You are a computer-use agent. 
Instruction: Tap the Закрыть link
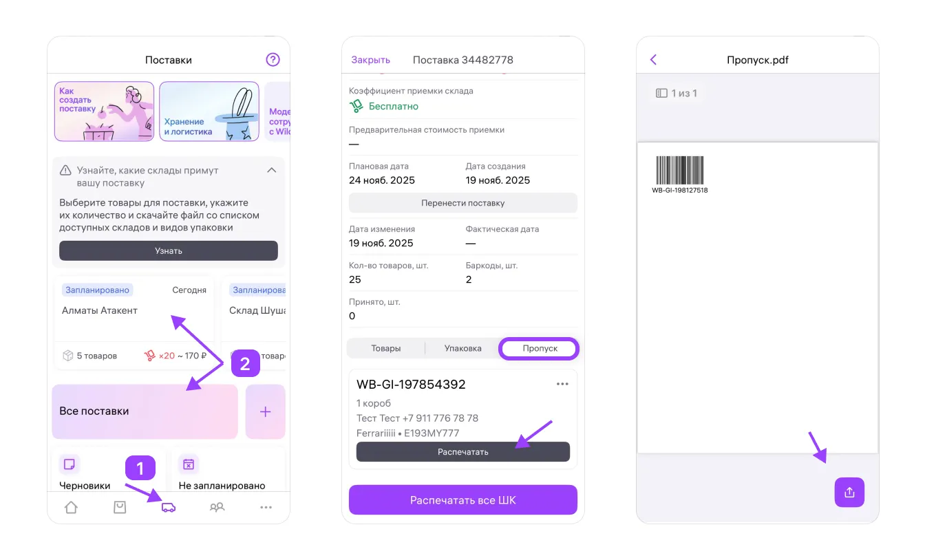[370, 60]
